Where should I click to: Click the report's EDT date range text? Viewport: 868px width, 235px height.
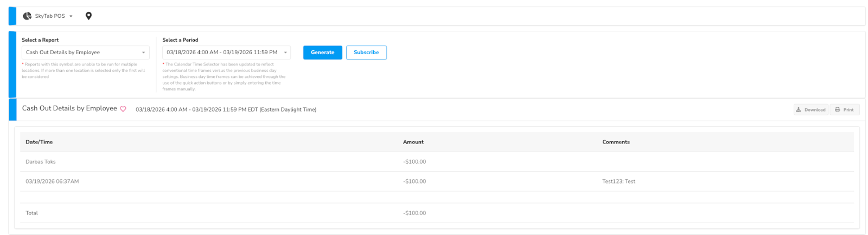pos(226,110)
